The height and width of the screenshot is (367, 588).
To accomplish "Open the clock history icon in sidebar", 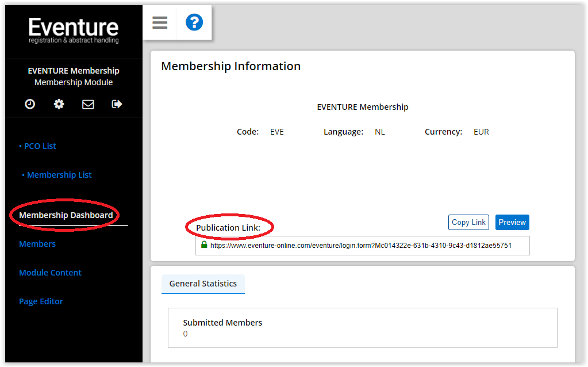I will tap(30, 104).
